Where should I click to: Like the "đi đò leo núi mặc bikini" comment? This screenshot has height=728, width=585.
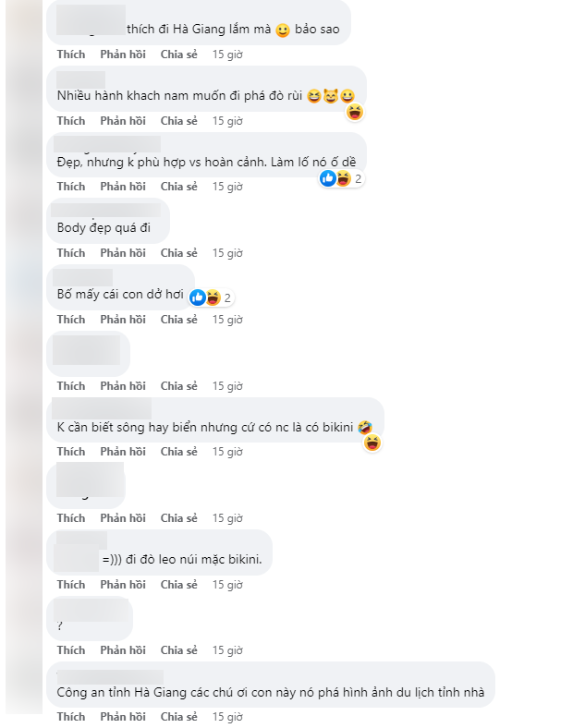tap(70, 584)
